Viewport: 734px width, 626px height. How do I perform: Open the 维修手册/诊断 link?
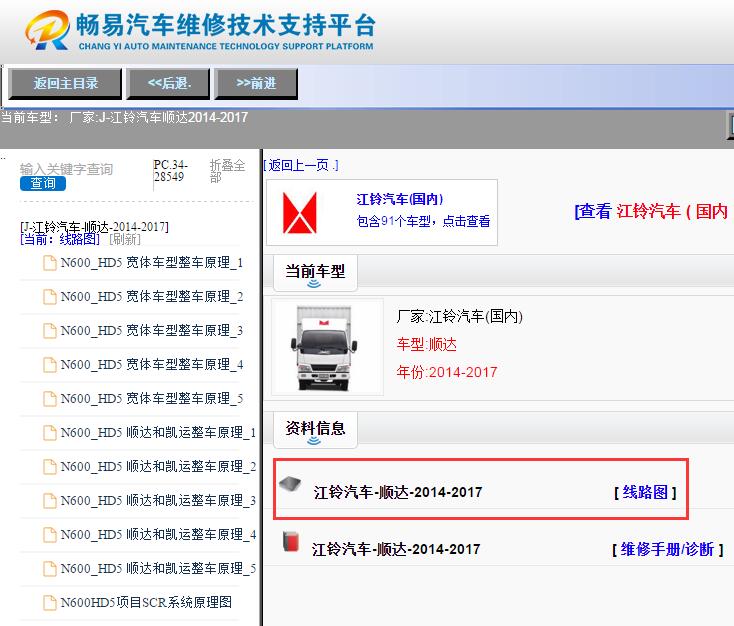click(x=667, y=549)
